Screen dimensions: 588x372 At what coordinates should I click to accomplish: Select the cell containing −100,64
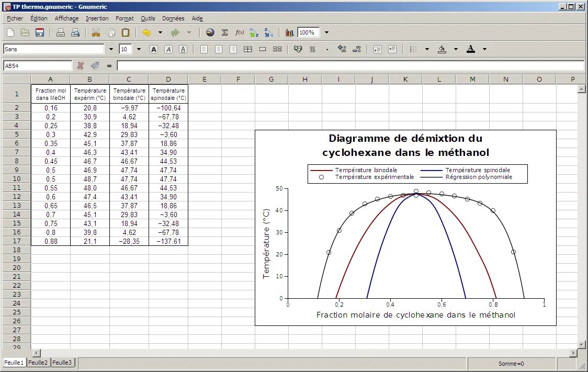(168, 108)
